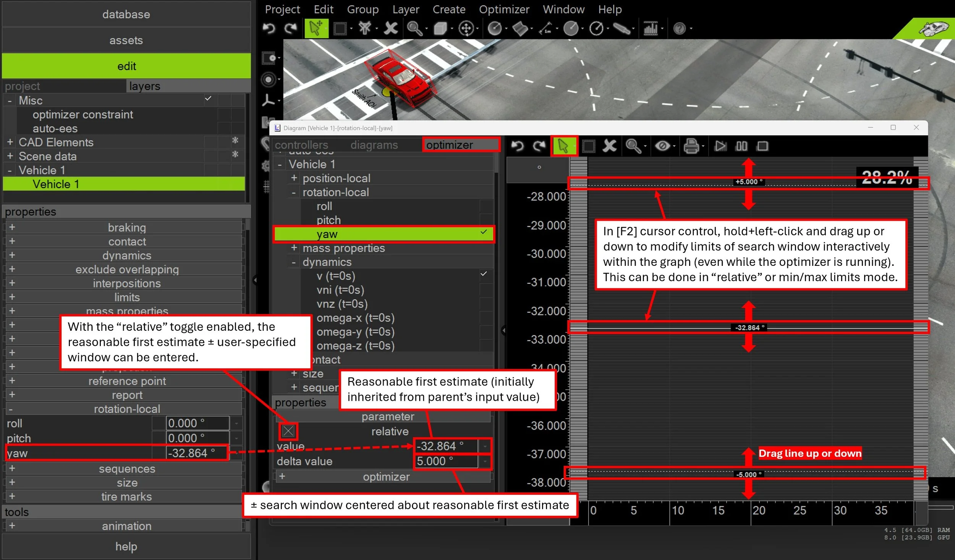Image resolution: width=955 pixels, height=560 pixels.
Task: Toggle the relative checkbox in parameter properties
Action: click(x=288, y=431)
